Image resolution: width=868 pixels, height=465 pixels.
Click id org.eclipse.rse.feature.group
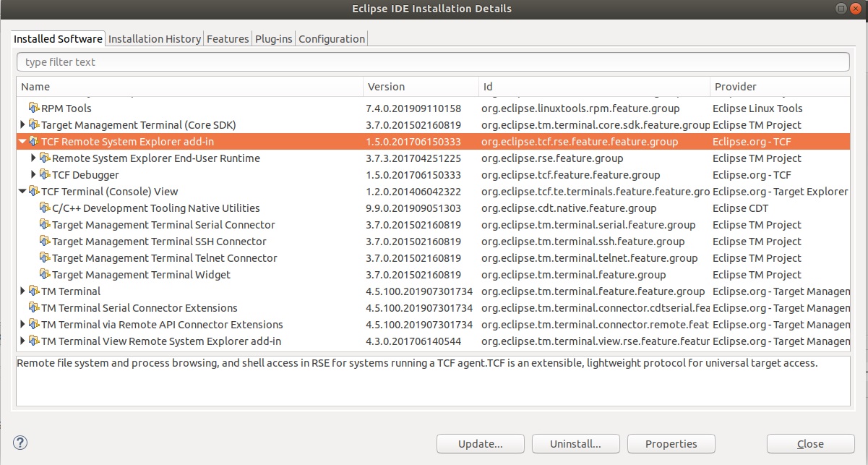click(x=552, y=158)
